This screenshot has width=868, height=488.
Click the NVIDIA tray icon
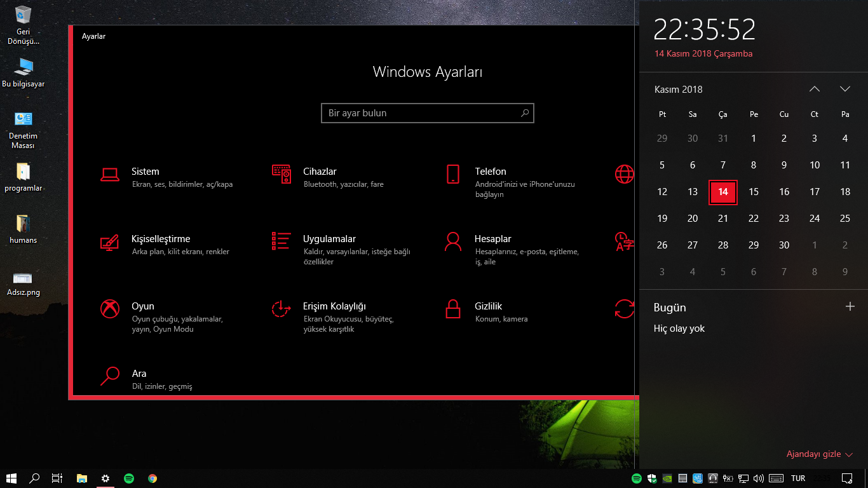click(667, 478)
